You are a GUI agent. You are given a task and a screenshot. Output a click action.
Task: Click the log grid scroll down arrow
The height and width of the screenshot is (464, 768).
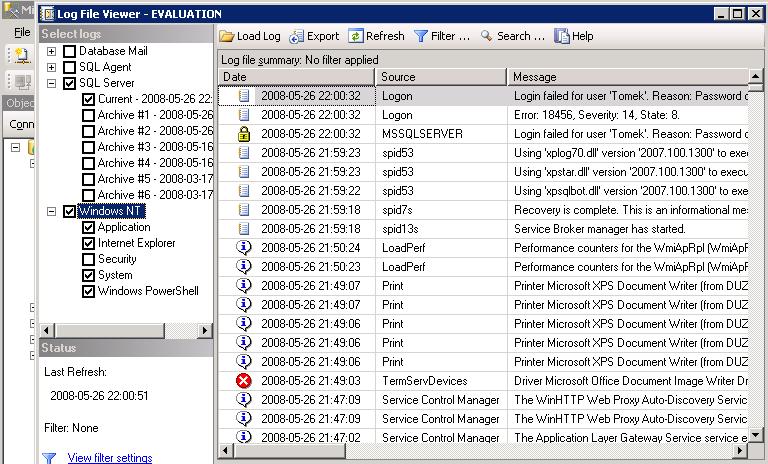(756, 435)
